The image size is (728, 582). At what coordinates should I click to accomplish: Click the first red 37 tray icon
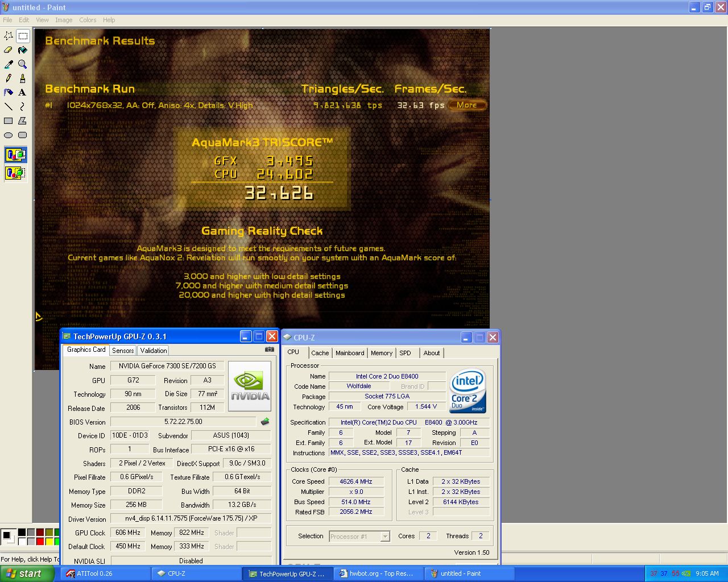(653, 573)
